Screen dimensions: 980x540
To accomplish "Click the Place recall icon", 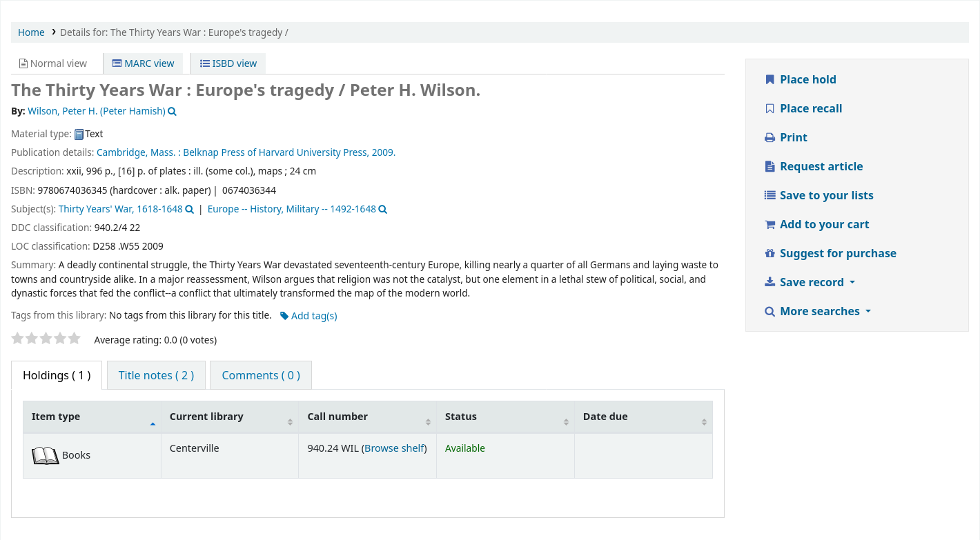I will coord(770,108).
